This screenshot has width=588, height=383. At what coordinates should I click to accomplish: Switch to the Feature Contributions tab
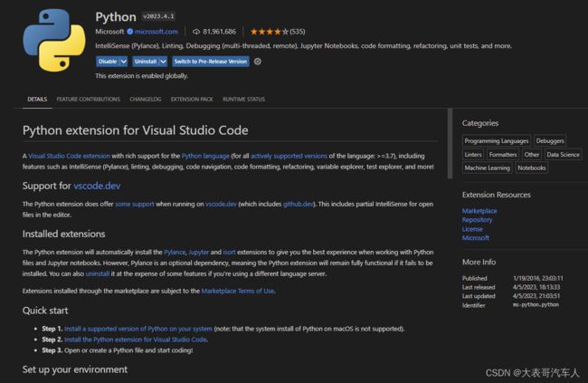(89, 99)
